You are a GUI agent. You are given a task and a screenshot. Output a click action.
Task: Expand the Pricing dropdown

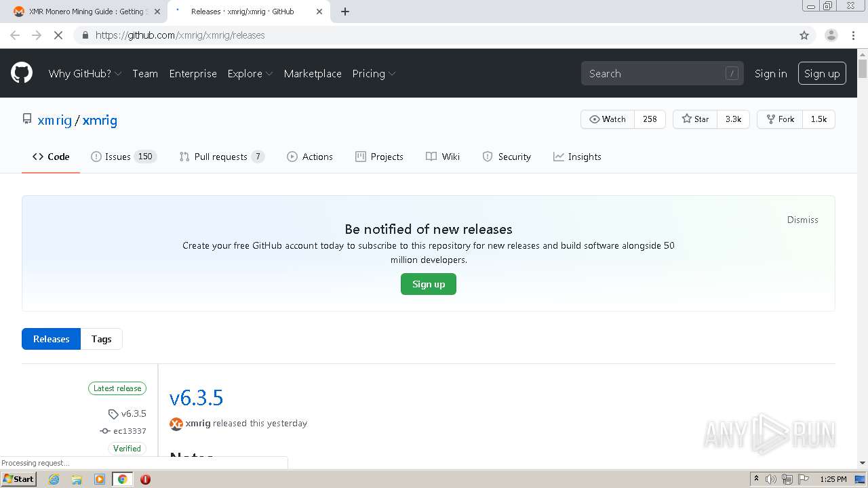tap(374, 73)
